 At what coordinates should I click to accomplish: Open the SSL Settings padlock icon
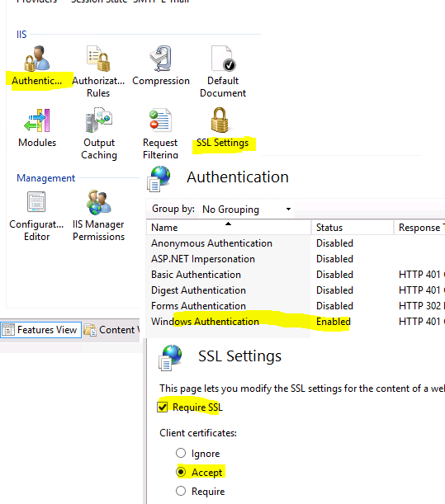220,120
